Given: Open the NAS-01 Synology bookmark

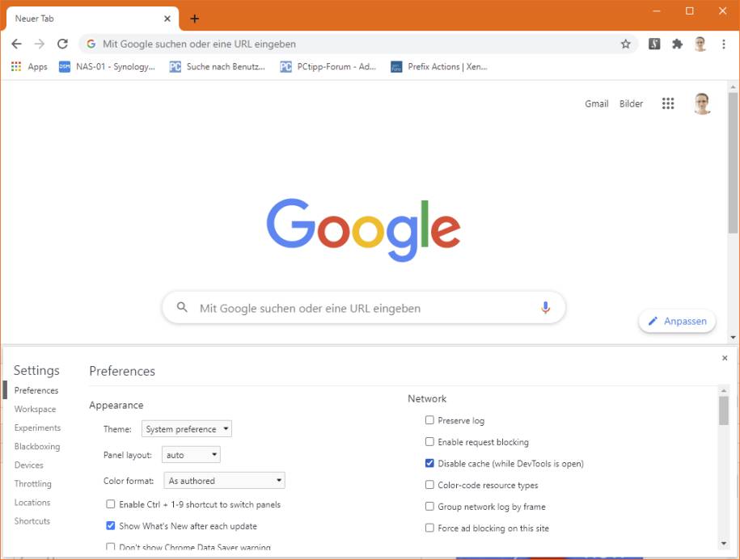Looking at the screenshot, I should coord(107,66).
